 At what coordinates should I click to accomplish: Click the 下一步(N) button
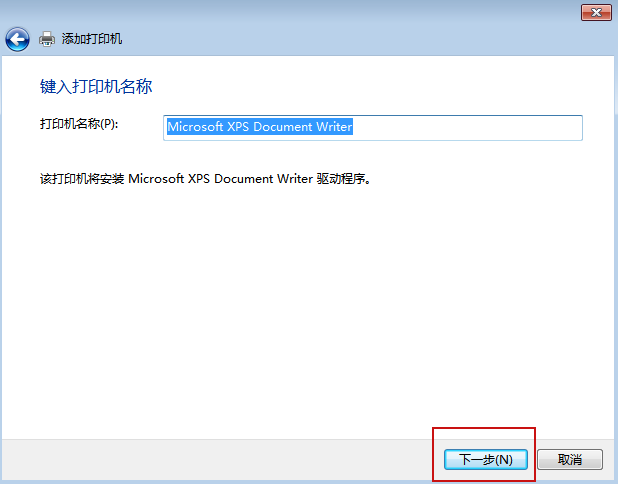click(485, 460)
